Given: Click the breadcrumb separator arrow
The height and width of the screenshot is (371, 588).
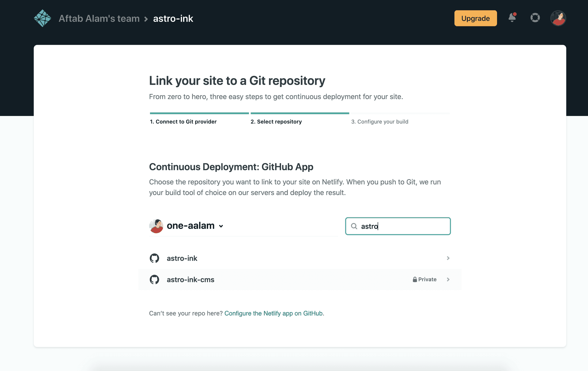Looking at the screenshot, I should point(146,19).
